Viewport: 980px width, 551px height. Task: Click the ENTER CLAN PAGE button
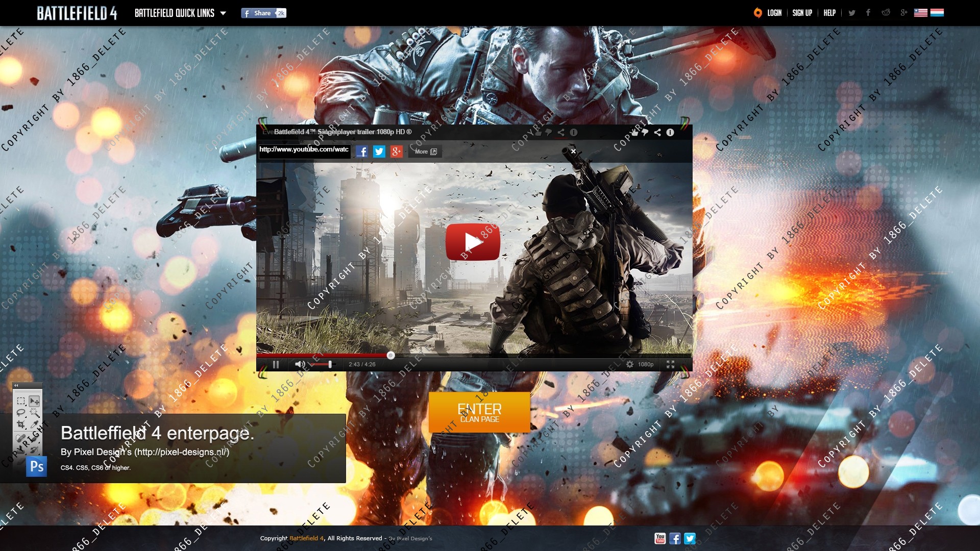479,412
